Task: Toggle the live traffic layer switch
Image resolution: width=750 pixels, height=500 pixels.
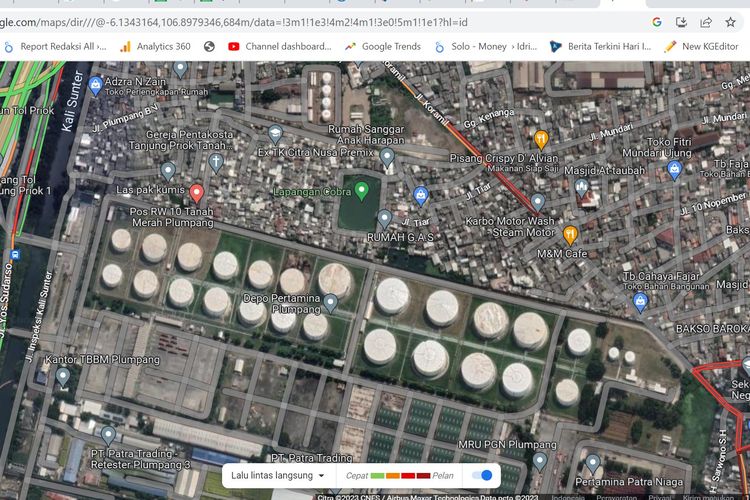Action: pos(483,475)
